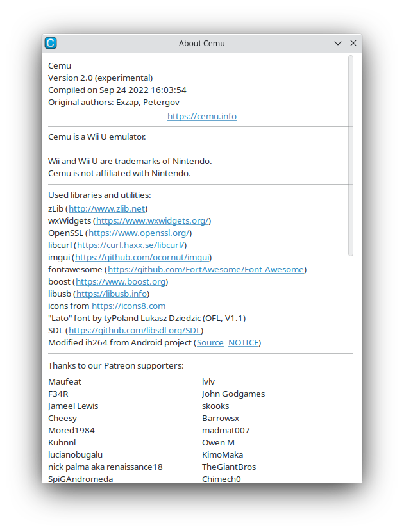Expand the window shade chevron control
Image resolution: width=404 pixels, height=532 pixels.
click(x=338, y=43)
